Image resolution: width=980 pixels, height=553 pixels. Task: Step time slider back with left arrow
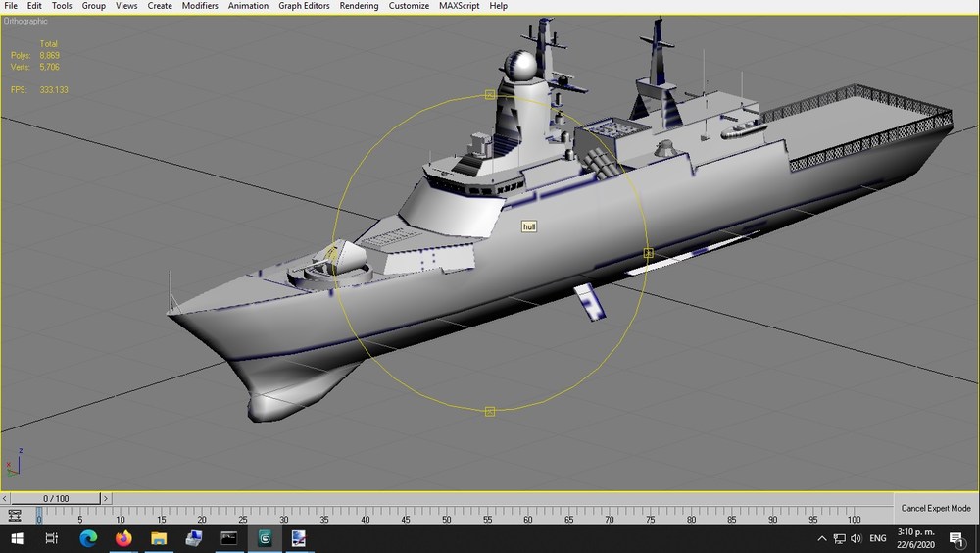5,498
